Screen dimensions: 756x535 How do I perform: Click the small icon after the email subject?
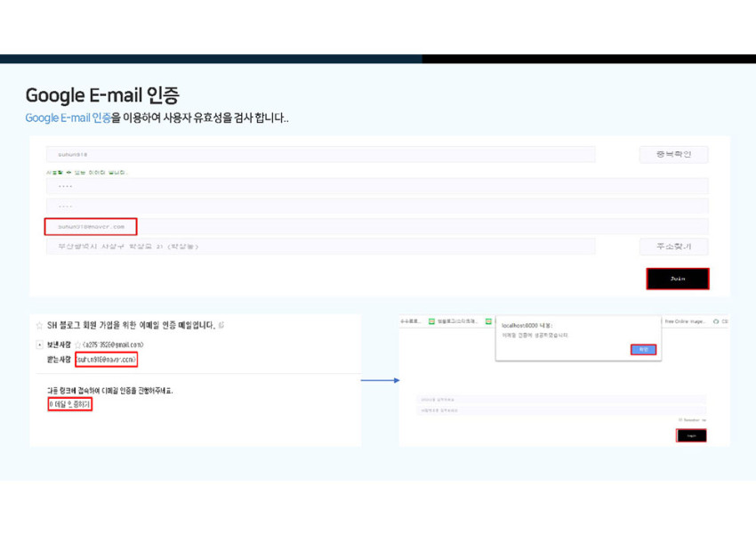[221, 325]
